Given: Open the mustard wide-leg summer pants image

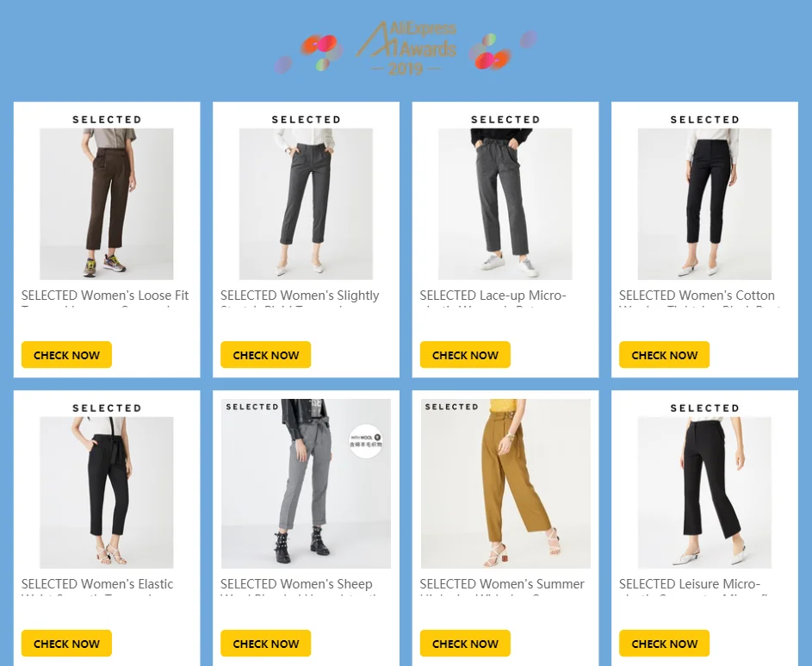Looking at the screenshot, I should 505,484.
